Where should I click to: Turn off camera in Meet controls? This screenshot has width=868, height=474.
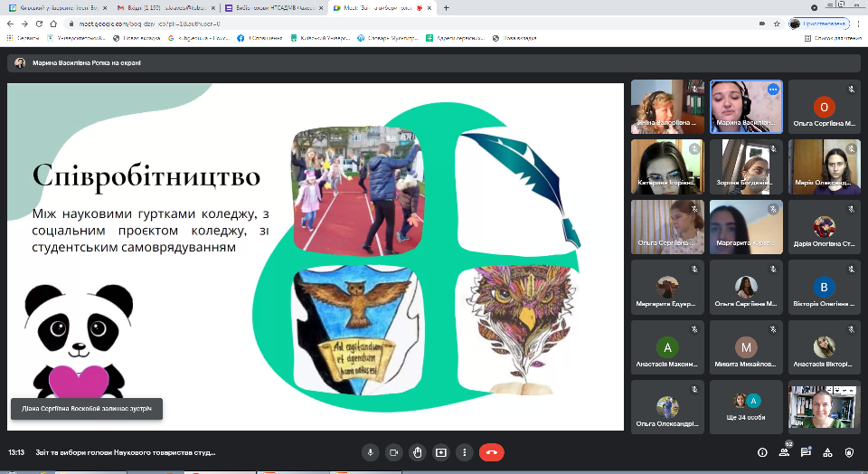point(394,452)
